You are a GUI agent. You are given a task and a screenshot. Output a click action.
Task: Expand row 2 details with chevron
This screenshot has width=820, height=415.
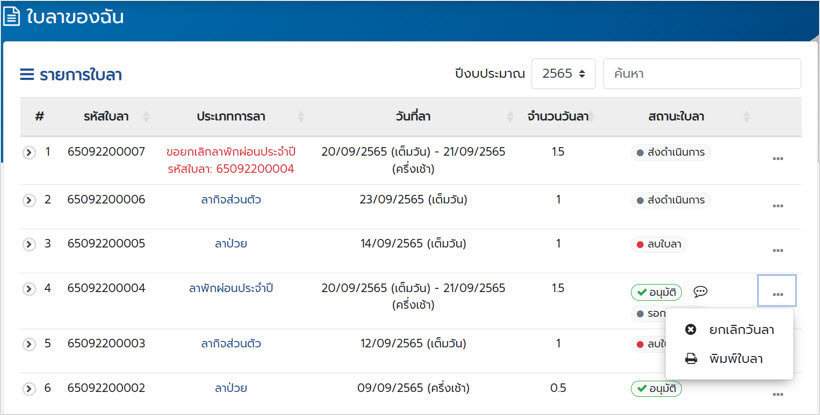pos(29,200)
